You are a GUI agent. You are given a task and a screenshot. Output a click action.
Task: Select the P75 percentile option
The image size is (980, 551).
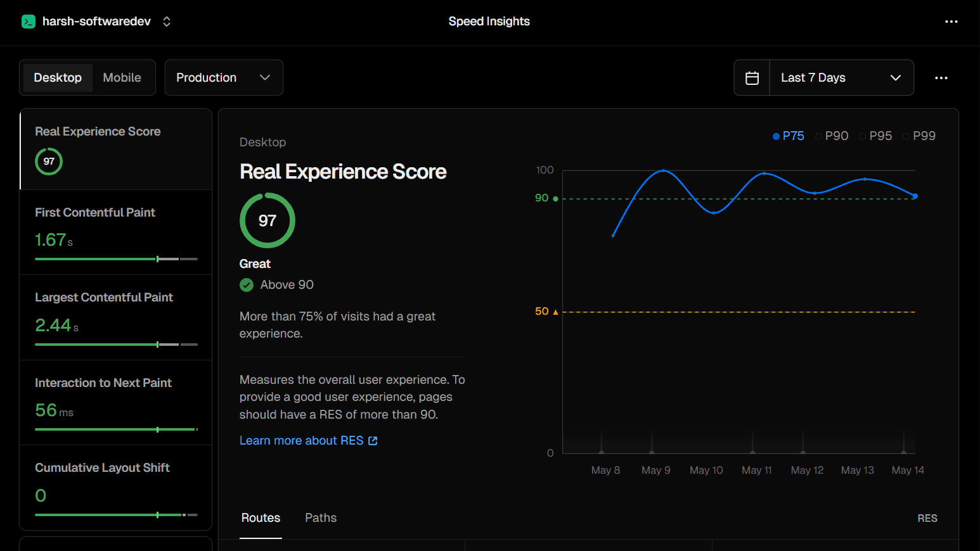789,136
